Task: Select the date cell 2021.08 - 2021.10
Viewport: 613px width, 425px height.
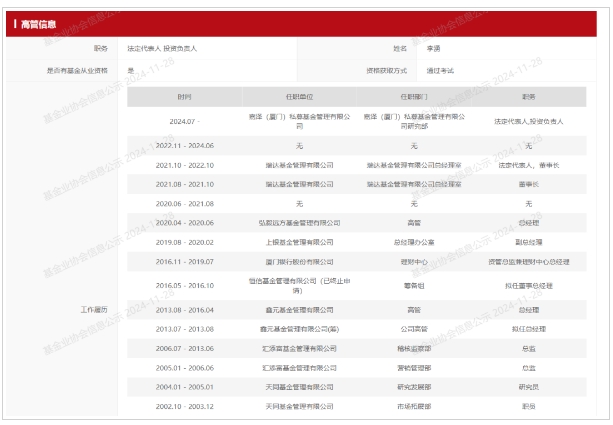Action: (185, 184)
